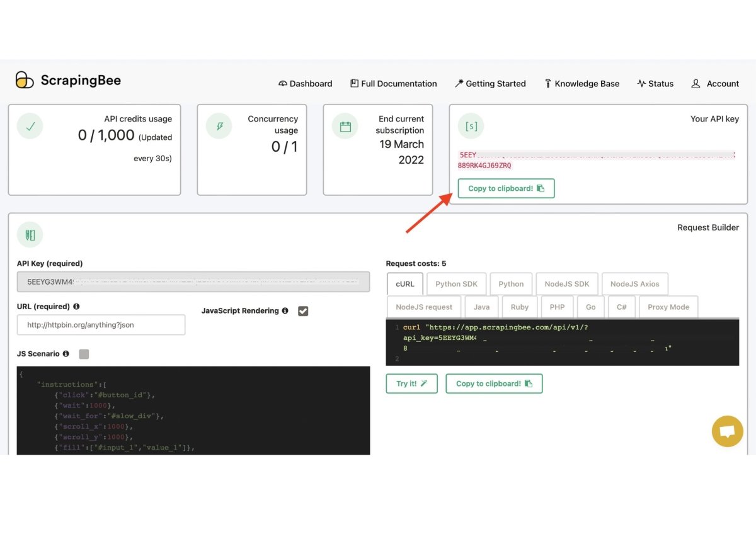
Task: Switch to the PHP tab
Action: click(x=557, y=307)
